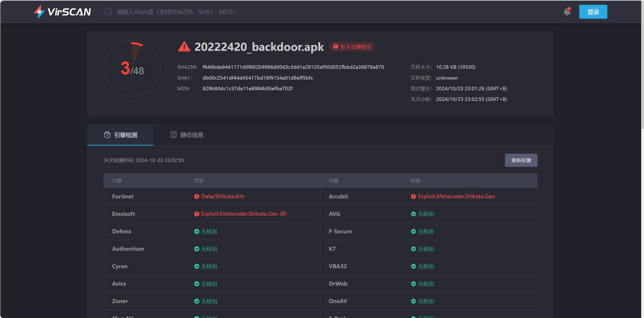Image resolution: width=644 pixels, height=318 pixels.
Task: Switch to the 静态信息 tab
Action: 187,135
